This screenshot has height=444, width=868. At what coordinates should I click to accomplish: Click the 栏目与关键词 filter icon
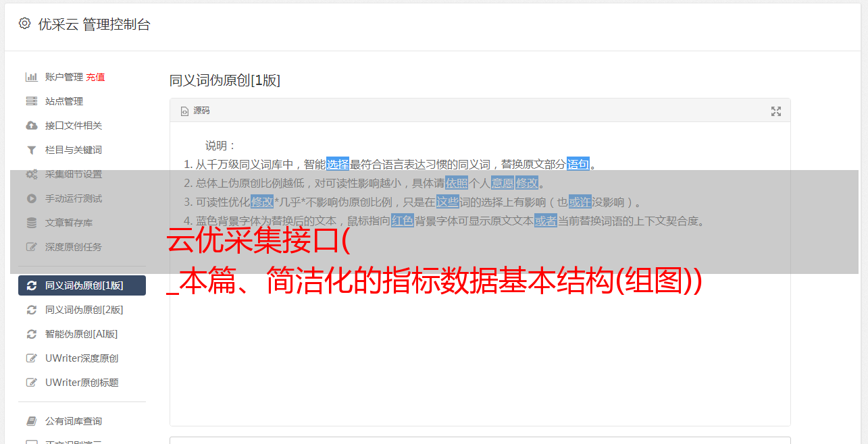coord(31,150)
